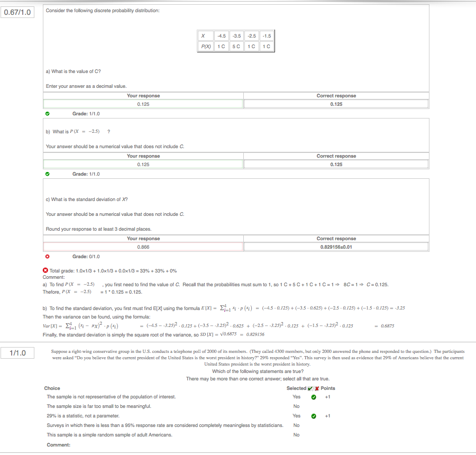Screen dimensions: 476x455
Task: Click your response field showing 0.866
Action: pos(143,247)
